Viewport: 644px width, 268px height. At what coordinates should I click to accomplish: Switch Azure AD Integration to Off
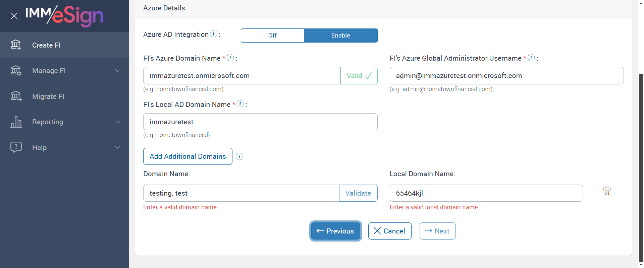pos(272,36)
